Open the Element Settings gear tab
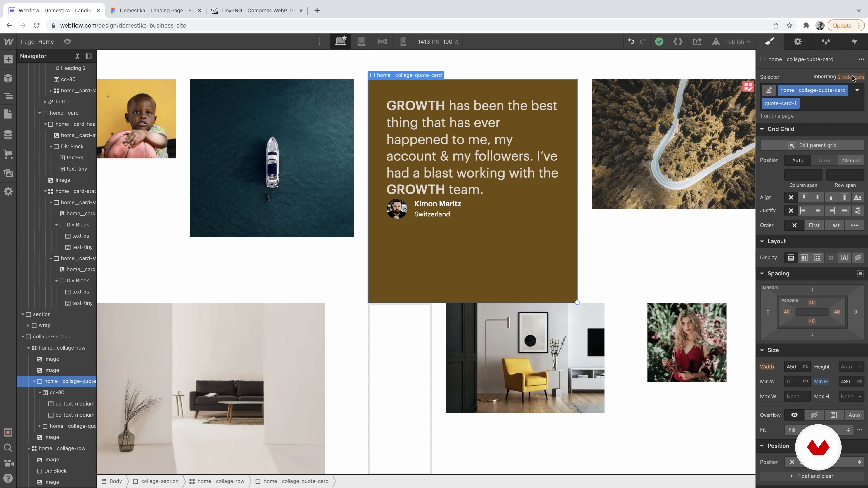Screen dimensions: 868x488 (x=797, y=41)
